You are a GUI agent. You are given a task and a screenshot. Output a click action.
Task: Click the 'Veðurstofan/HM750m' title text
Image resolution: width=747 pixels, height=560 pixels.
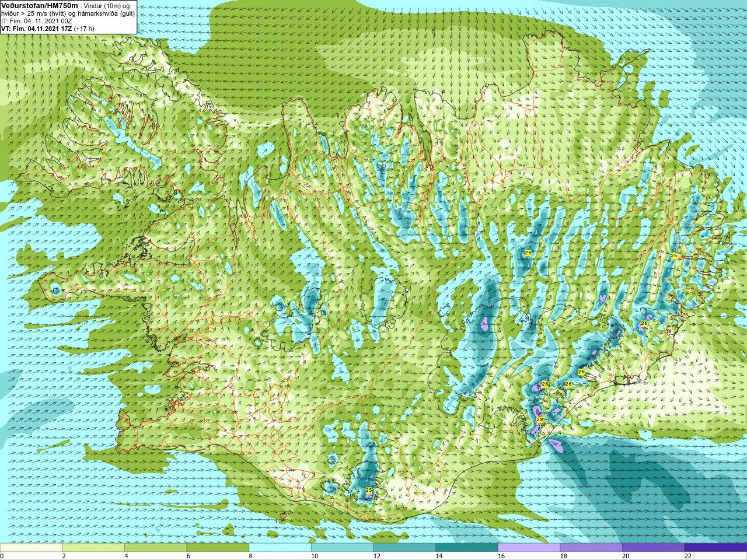click(x=40, y=5)
